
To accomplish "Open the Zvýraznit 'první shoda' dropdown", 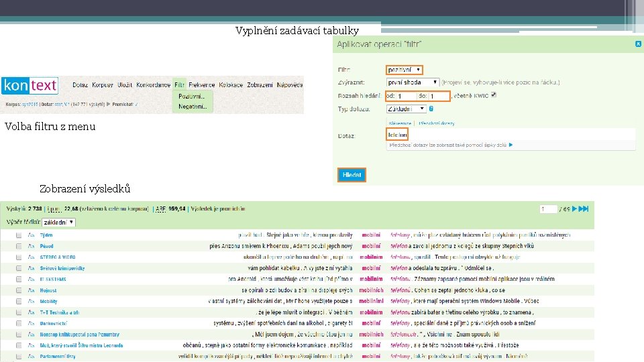I will pyautogui.click(x=413, y=82).
